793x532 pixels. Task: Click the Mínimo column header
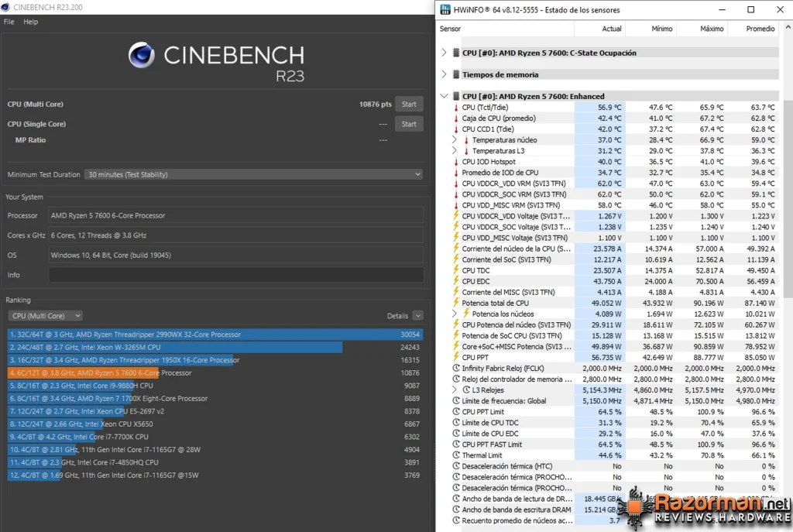pyautogui.click(x=651, y=29)
